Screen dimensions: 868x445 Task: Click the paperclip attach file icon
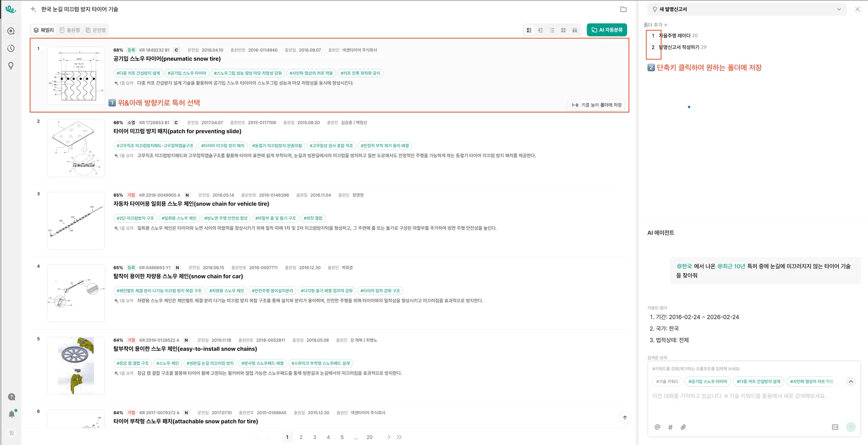(x=683, y=427)
